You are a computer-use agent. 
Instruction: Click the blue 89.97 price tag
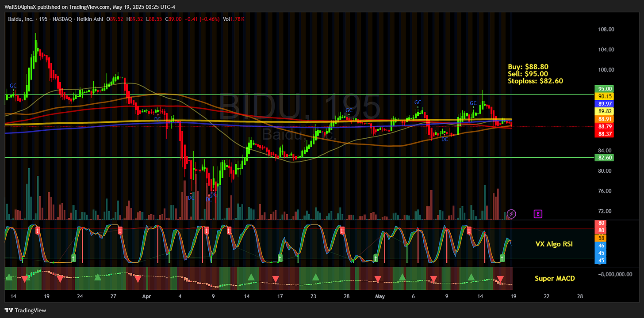(x=604, y=103)
